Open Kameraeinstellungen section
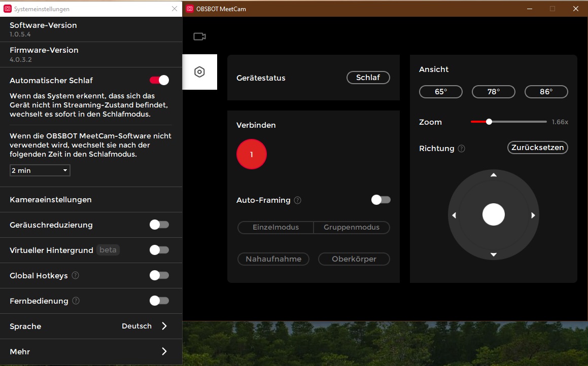 [91, 200]
